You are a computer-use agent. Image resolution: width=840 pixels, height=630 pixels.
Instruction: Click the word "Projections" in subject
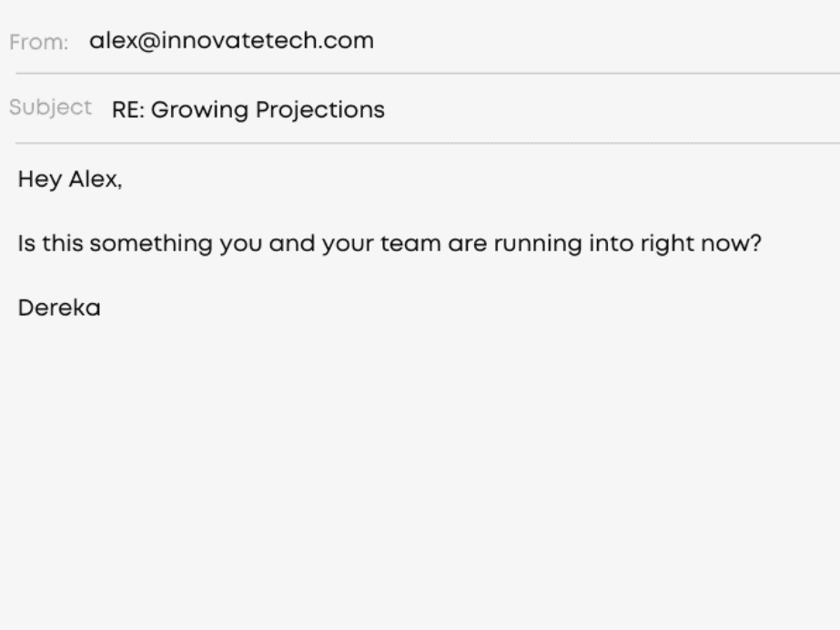point(319,110)
